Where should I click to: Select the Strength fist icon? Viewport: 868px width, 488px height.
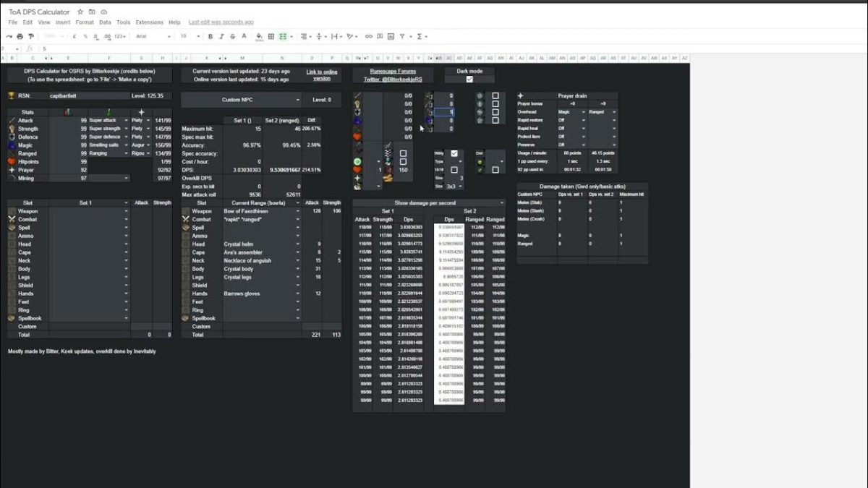click(12, 129)
